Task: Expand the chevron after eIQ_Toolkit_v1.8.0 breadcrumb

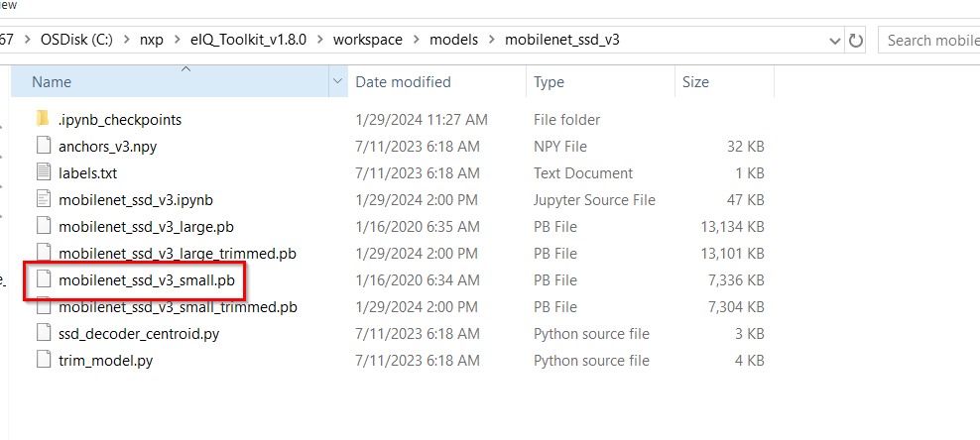Action: point(319,40)
